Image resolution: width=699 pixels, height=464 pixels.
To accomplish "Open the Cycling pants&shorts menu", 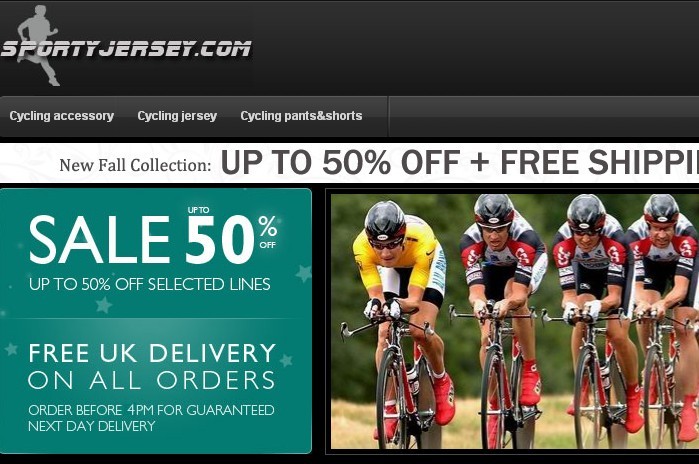I will (x=301, y=116).
